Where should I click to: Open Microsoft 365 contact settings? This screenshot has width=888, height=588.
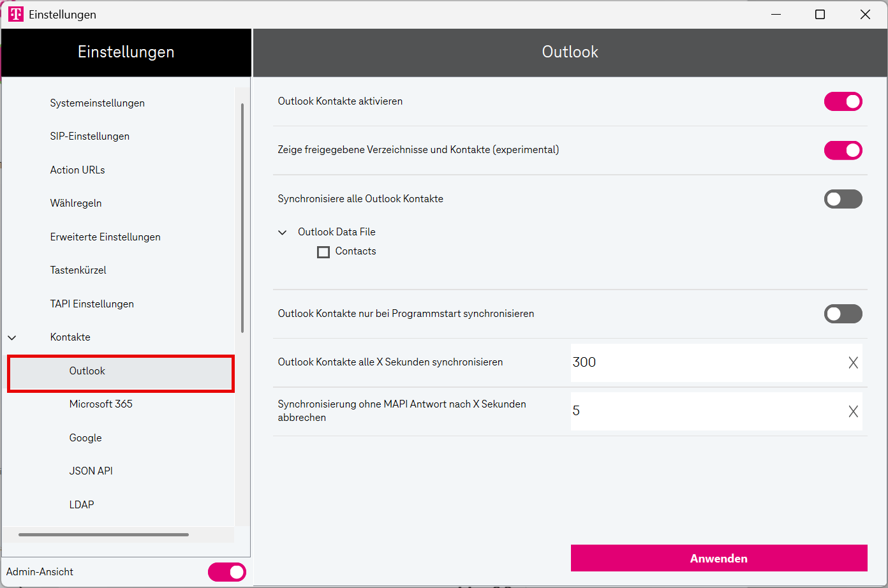101,404
